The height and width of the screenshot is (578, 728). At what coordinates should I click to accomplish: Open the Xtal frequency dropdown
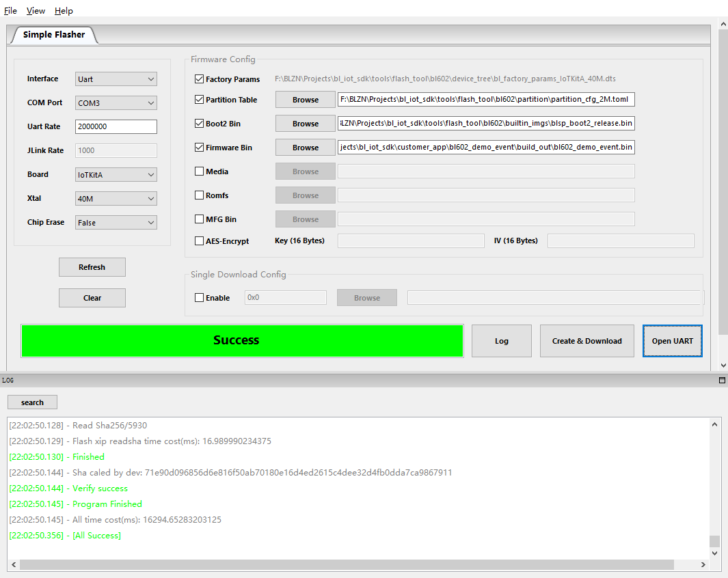point(116,198)
